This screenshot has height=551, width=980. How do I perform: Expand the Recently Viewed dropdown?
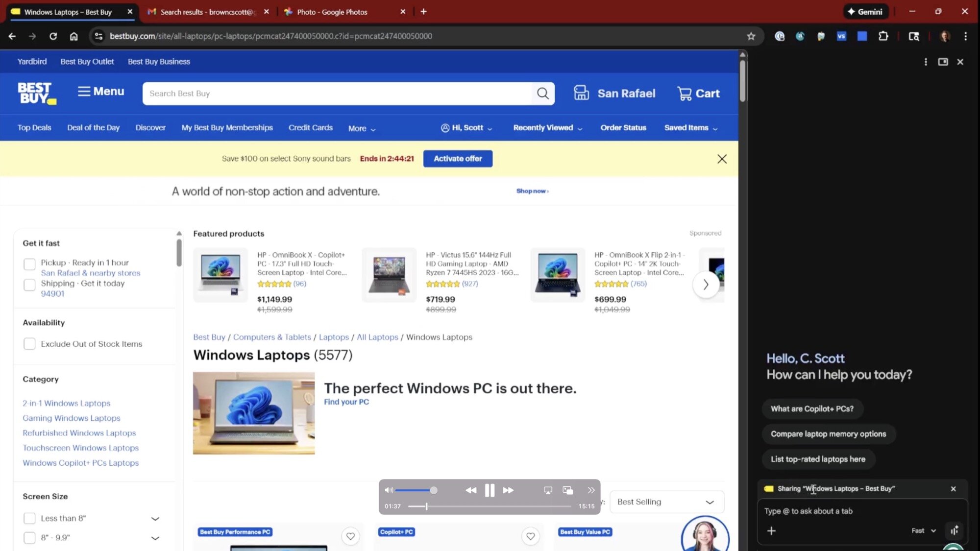coord(547,128)
